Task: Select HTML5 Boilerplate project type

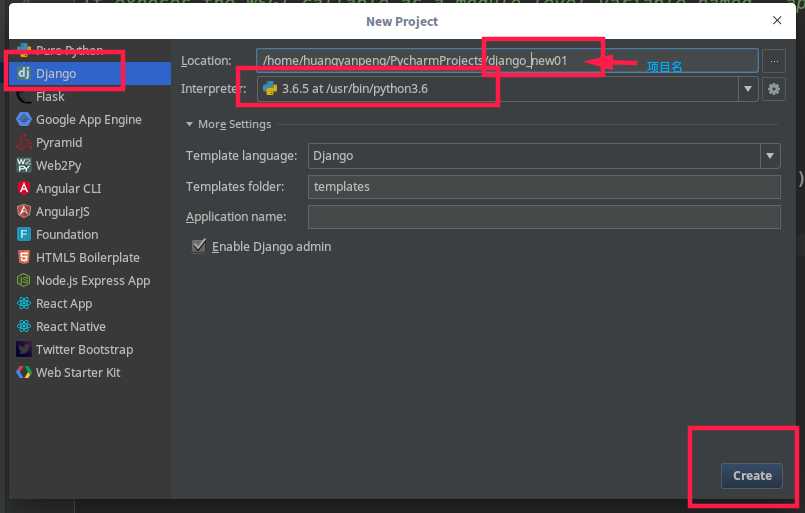Action: pyautogui.click(x=90, y=257)
